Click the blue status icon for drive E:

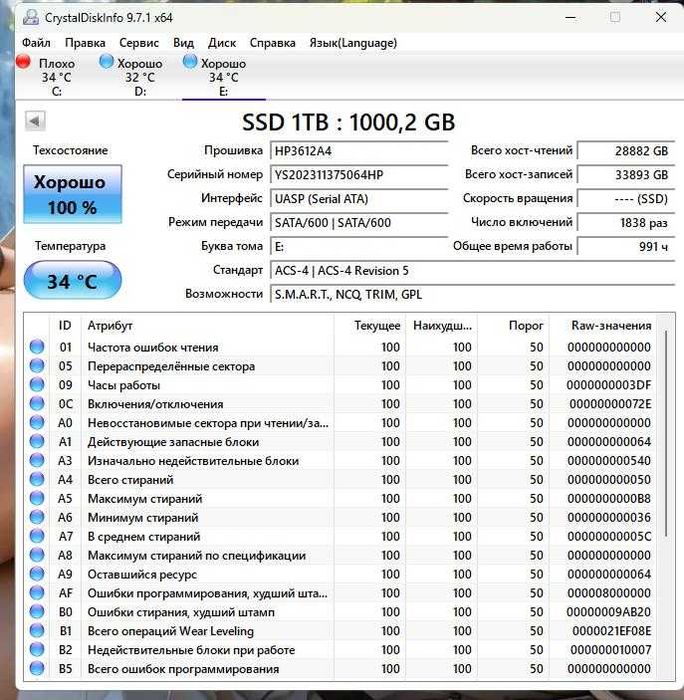point(190,62)
